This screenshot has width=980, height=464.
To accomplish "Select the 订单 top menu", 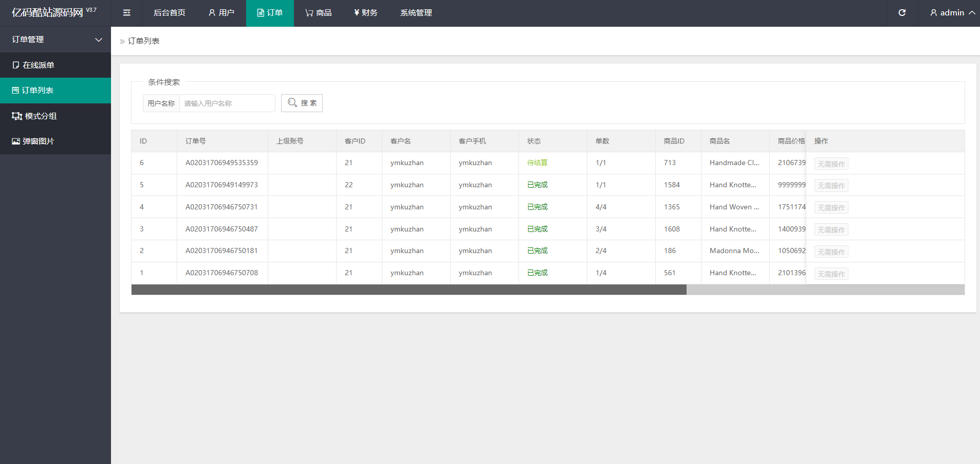I will [x=270, y=13].
